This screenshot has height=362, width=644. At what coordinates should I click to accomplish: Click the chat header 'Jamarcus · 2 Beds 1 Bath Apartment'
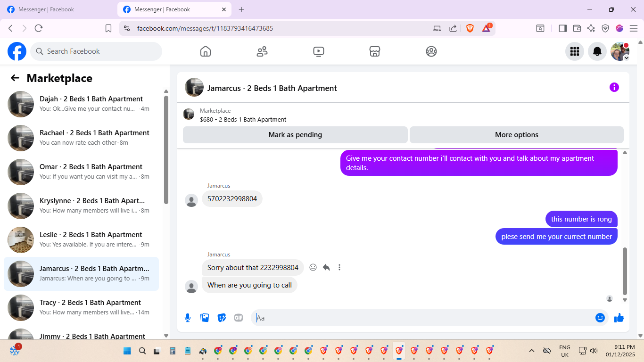click(272, 88)
